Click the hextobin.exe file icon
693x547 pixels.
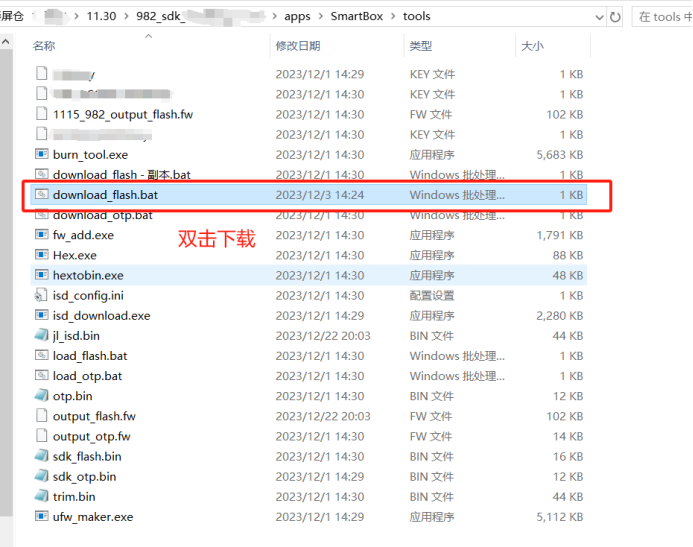point(42,275)
